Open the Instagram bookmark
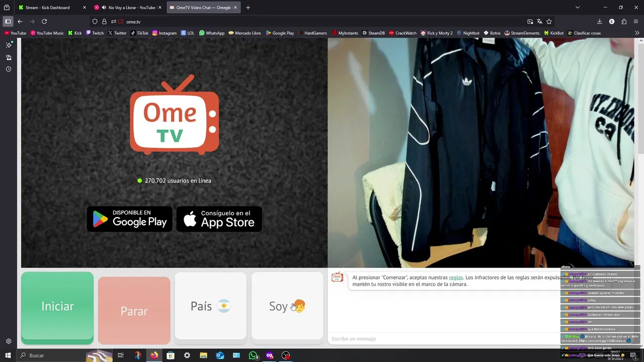Image resolution: width=644 pixels, height=362 pixels. pos(165,33)
